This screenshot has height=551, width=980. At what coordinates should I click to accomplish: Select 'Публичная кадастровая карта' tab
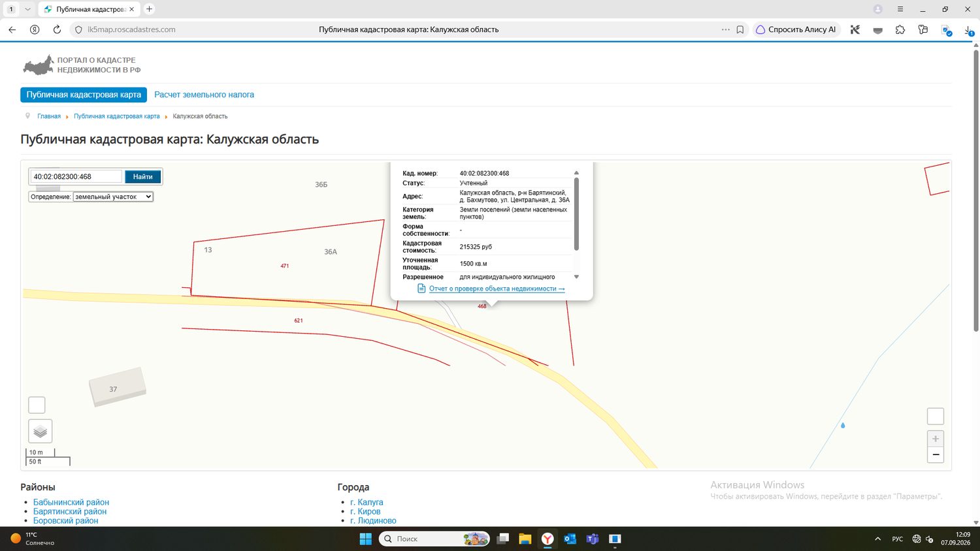click(x=84, y=95)
